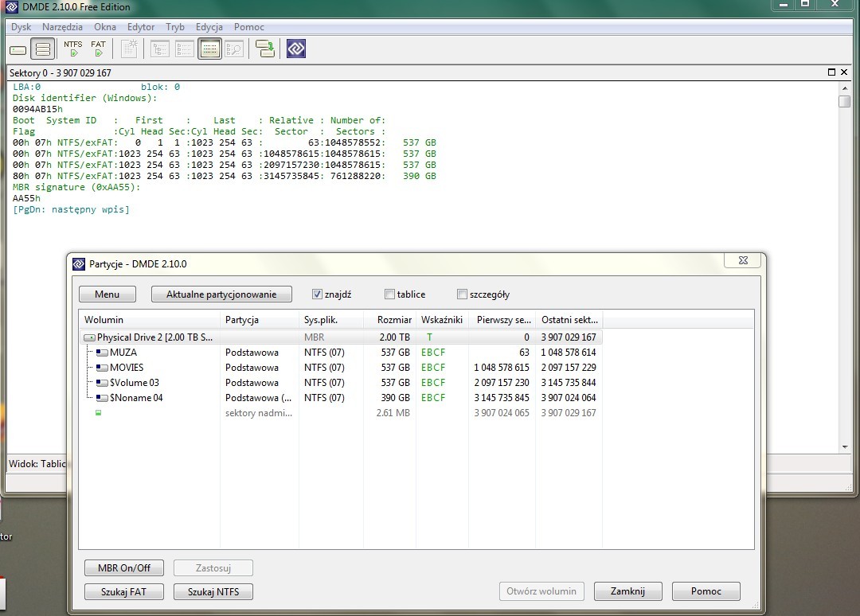This screenshot has height=616, width=860.
Task: Open the Dysk menu
Action: coord(21,27)
